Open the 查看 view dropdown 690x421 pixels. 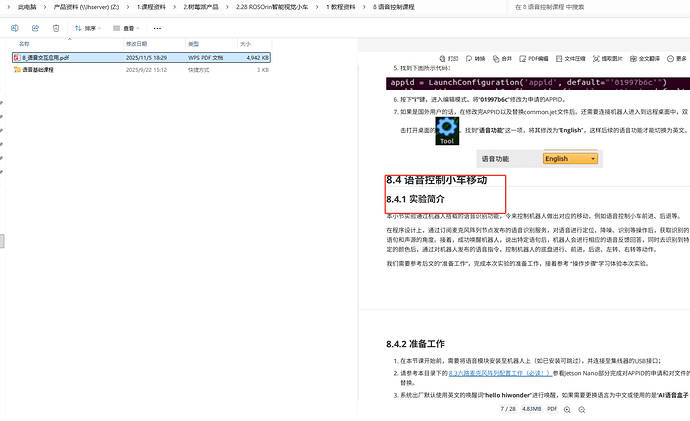[x=126, y=28]
